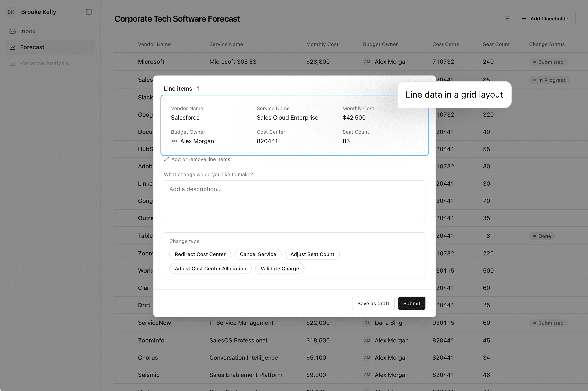The height and width of the screenshot is (391, 588).
Task: Open Forecast in the sidebar
Action: click(50, 47)
